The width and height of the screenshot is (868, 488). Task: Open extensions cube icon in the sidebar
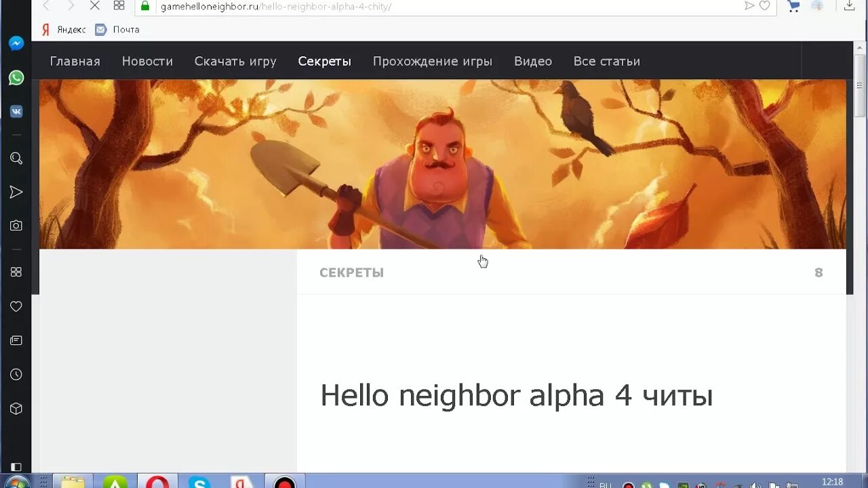tap(16, 409)
